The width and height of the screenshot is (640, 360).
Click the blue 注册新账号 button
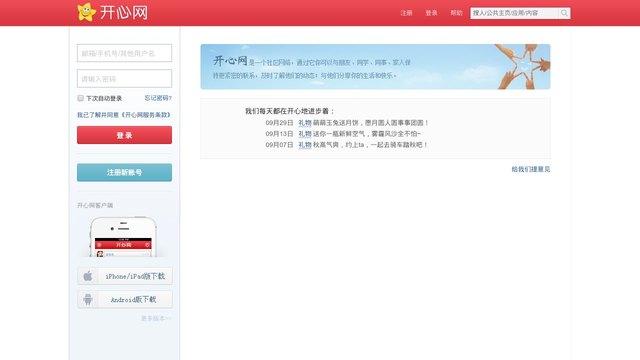[124, 172]
